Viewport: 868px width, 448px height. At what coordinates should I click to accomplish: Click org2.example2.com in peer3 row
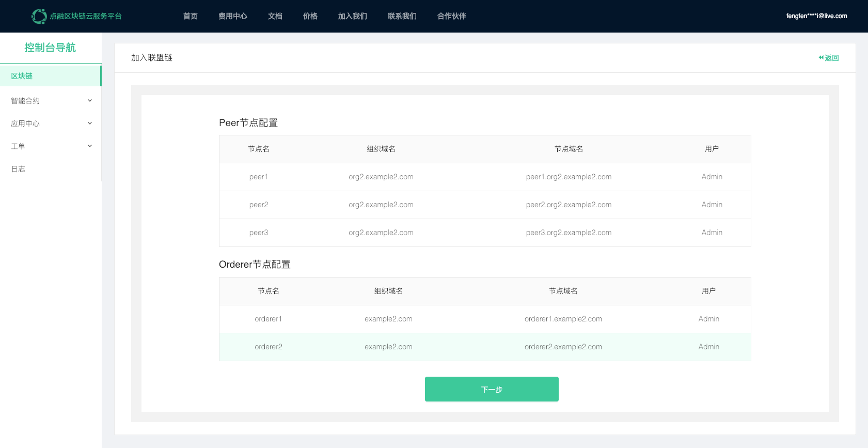(381, 233)
